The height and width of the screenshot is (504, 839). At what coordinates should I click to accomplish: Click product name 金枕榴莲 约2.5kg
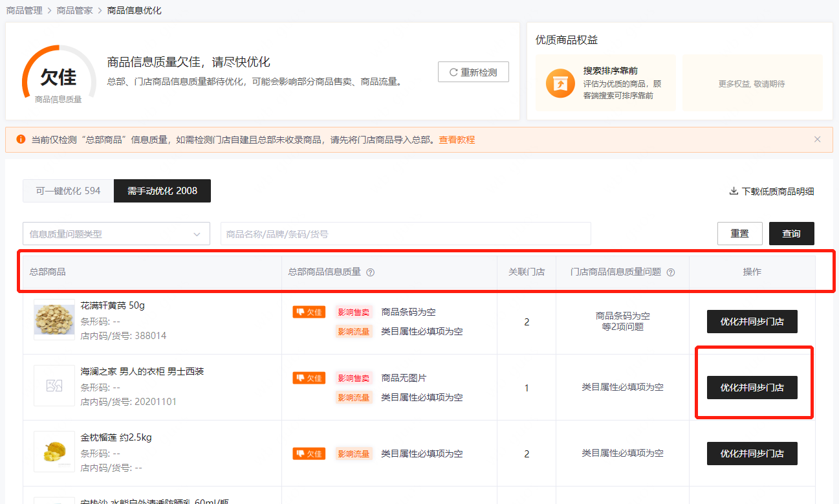tap(116, 437)
